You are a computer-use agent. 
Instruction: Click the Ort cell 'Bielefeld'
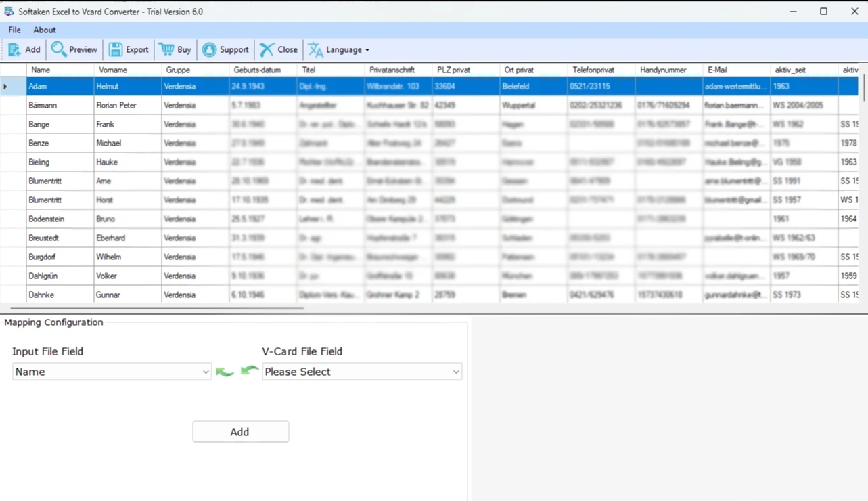534,86
